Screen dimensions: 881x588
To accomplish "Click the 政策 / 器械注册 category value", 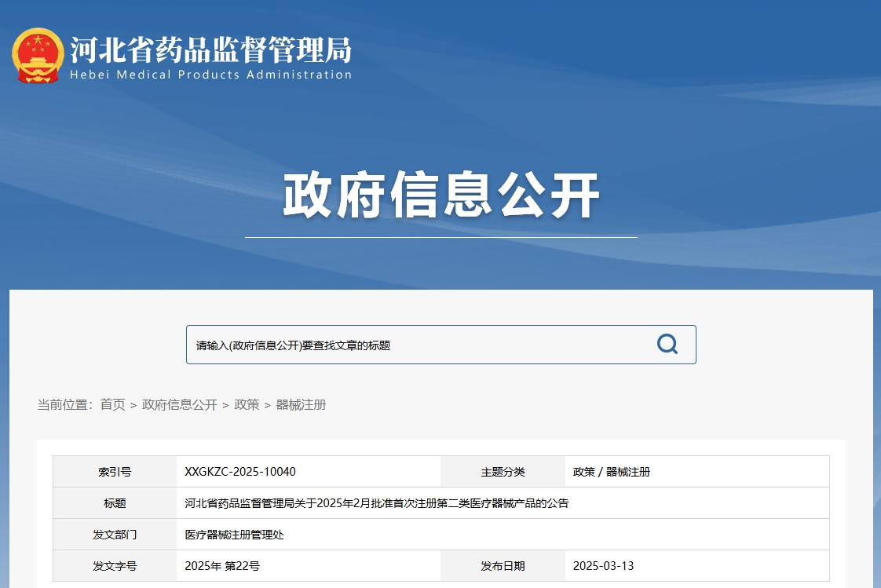I will [612, 472].
